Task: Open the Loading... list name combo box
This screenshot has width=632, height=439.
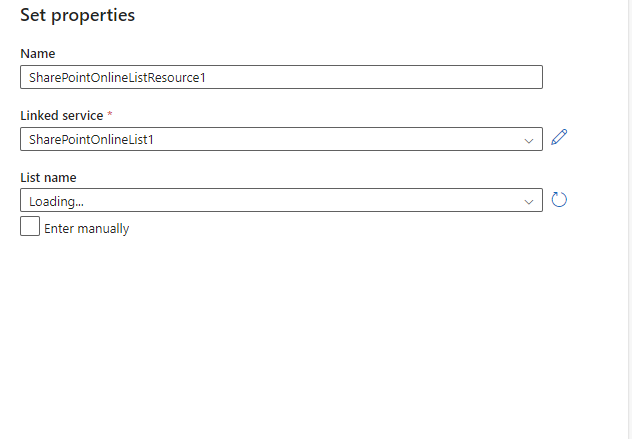Action: tap(281, 200)
